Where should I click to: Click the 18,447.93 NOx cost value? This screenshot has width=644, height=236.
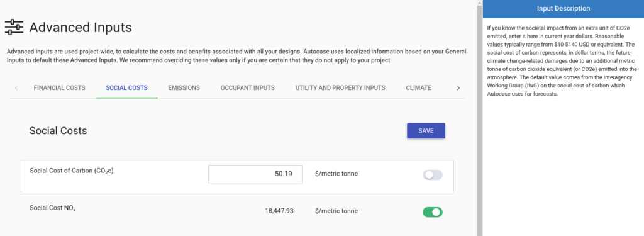(x=279, y=211)
